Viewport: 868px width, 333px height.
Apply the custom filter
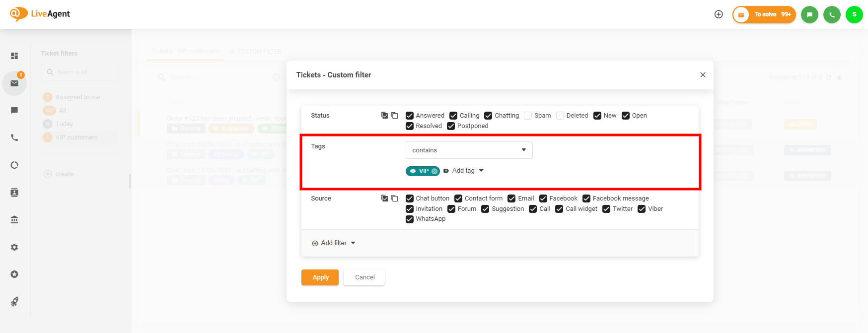tap(320, 277)
